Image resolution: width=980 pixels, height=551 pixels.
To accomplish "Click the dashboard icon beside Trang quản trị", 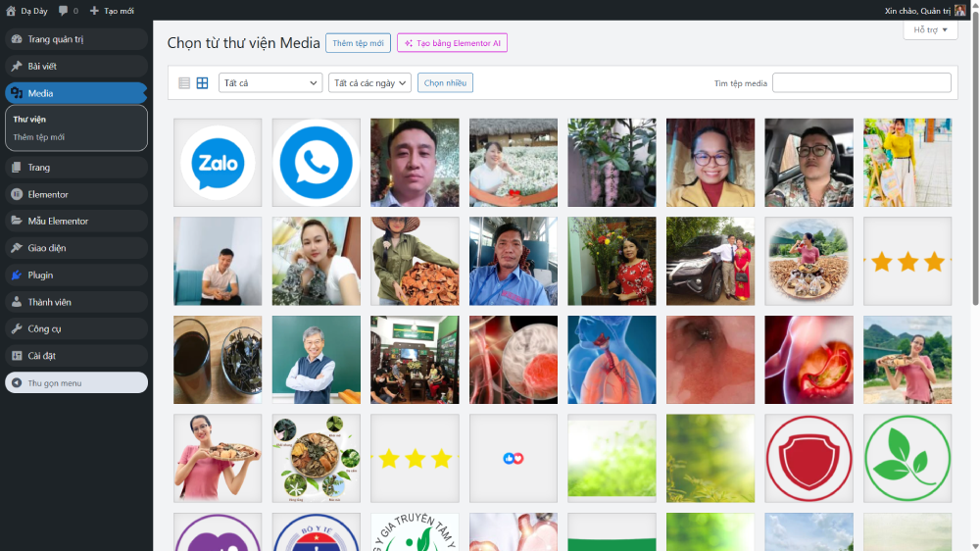I will click(17, 39).
